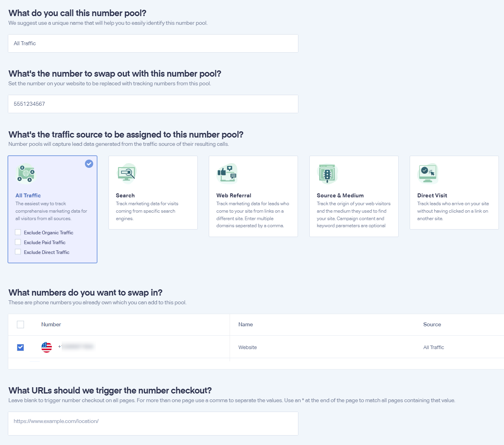504x445 pixels.
Task: Select the All Traffic source icon
Action: [26, 174]
